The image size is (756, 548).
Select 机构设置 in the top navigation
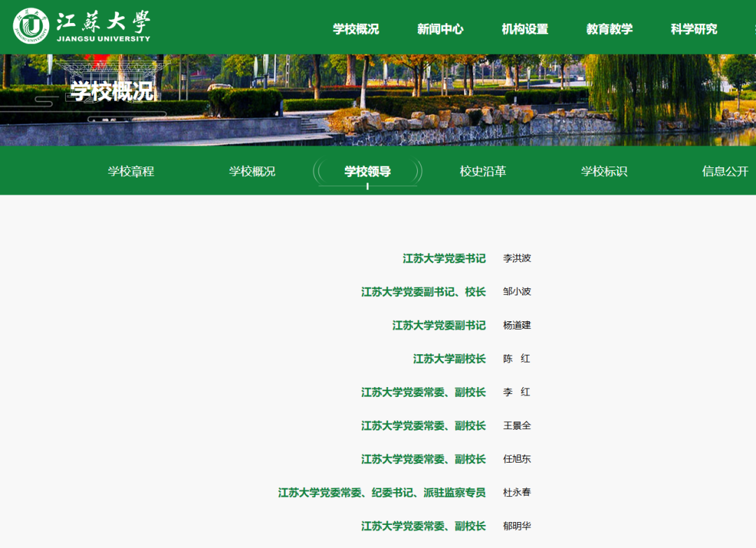pos(525,29)
